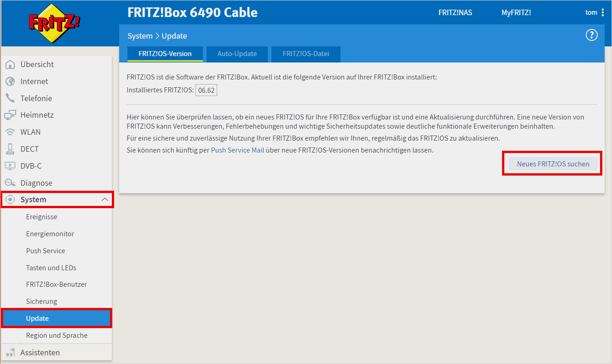Click the Übersicht house icon
This screenshot has width=612, height=364.
[10, 64]
